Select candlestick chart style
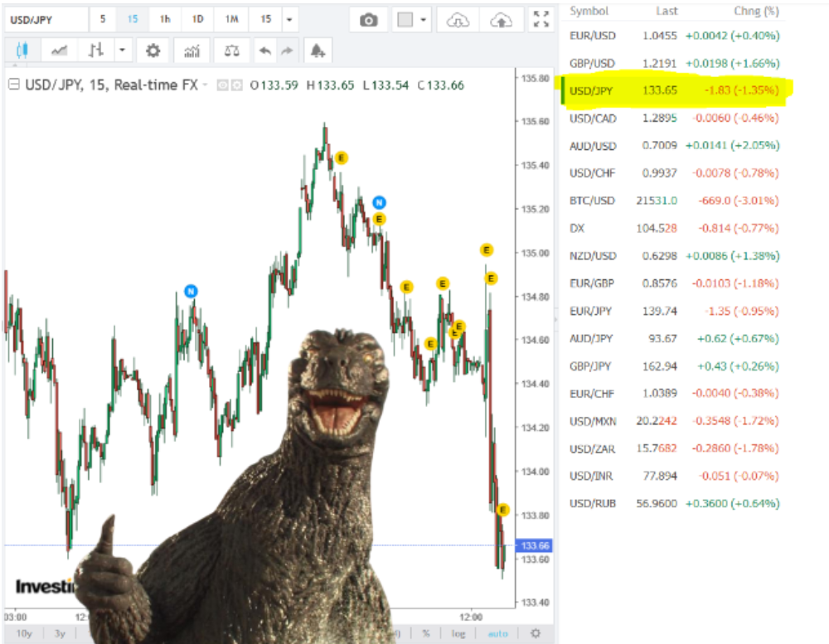The height and width of the screenshot is (644, 829). pyautogui.click(x=22, y=51)
